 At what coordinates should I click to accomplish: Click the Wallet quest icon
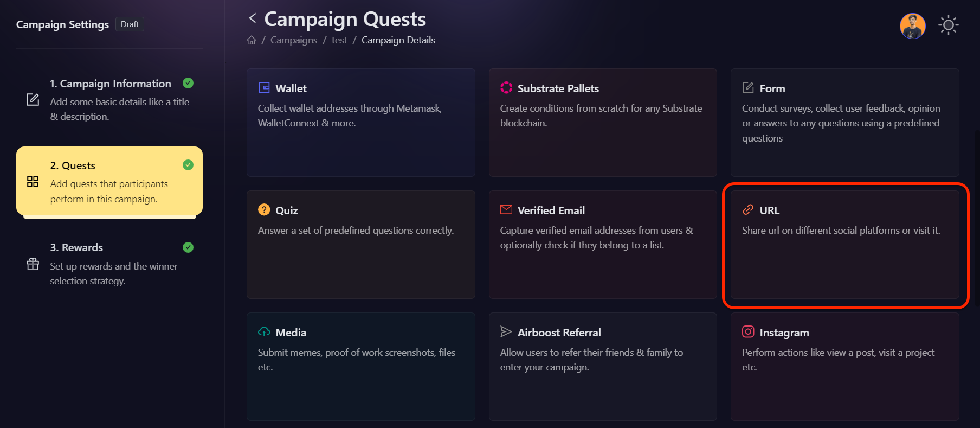(264, 88)
